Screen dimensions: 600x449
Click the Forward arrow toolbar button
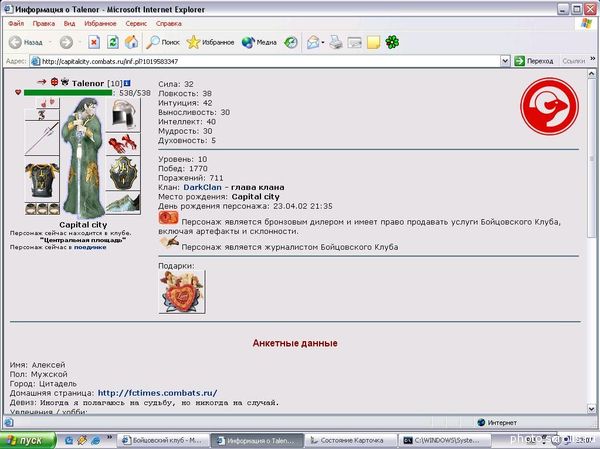(x=66, y=42)
